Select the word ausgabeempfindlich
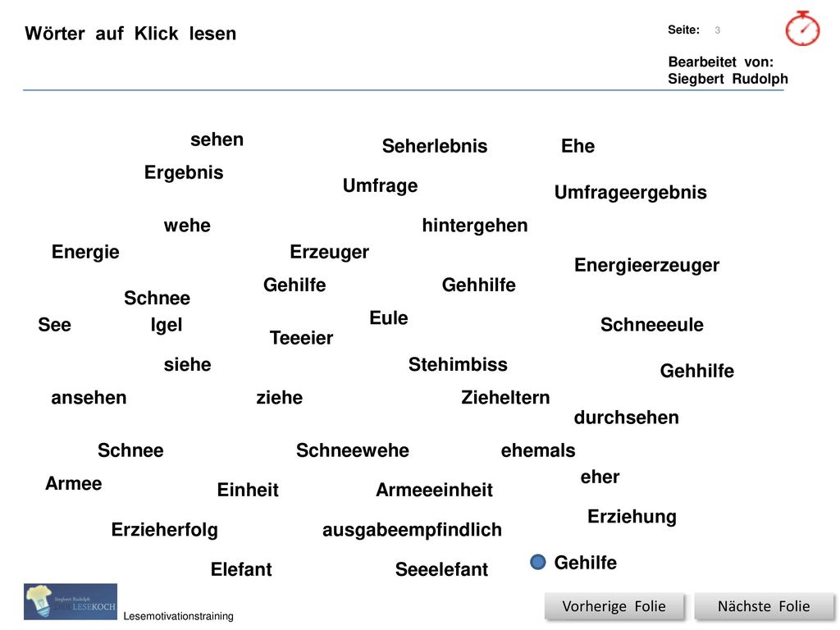Image resolution: width=840 pixels, height=630 pixels. 412,530
